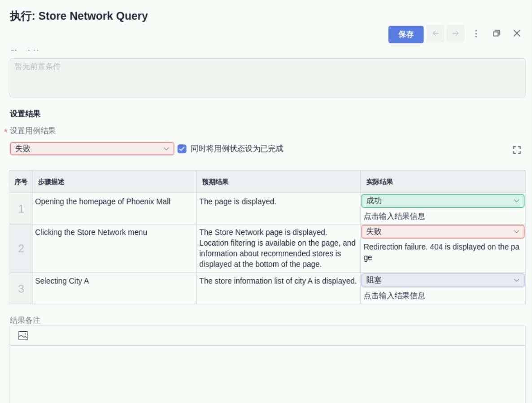
Task: Toggle 'set case status to completed' checkbox
Action: (182, 149)
